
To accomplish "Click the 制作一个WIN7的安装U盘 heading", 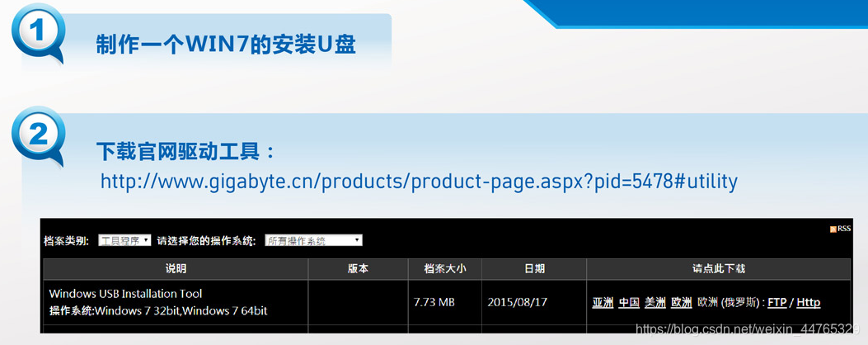I will [x=227, y=45].
